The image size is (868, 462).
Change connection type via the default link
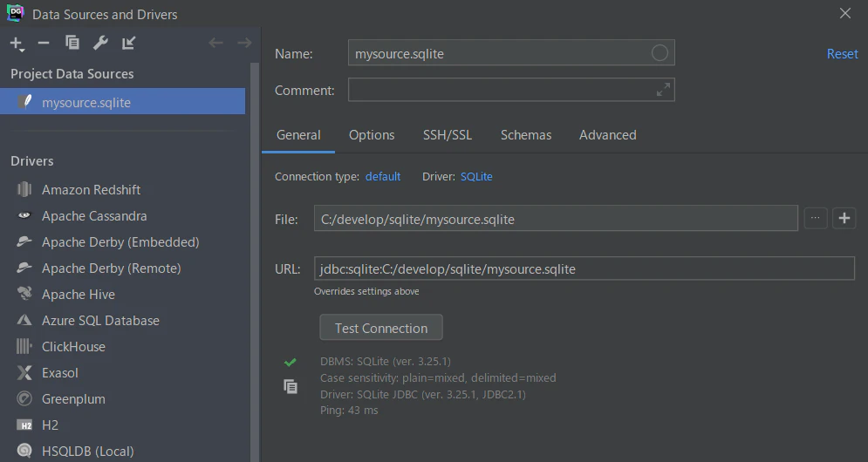(382, 176)
